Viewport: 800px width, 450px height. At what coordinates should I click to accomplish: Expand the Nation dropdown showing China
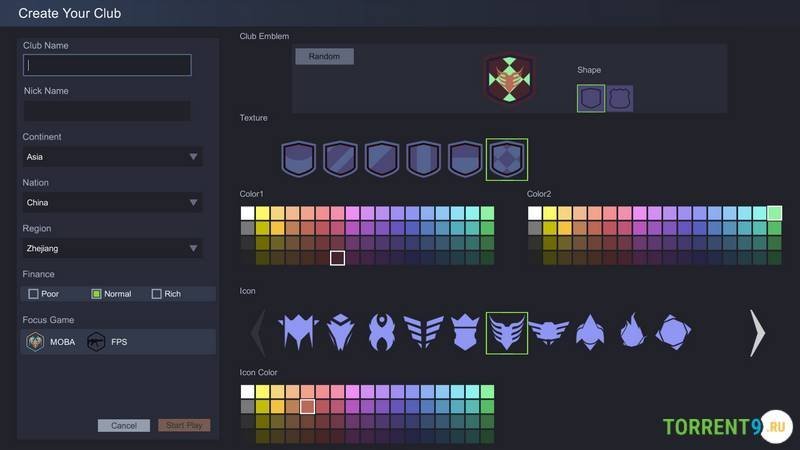coord(112,203)
